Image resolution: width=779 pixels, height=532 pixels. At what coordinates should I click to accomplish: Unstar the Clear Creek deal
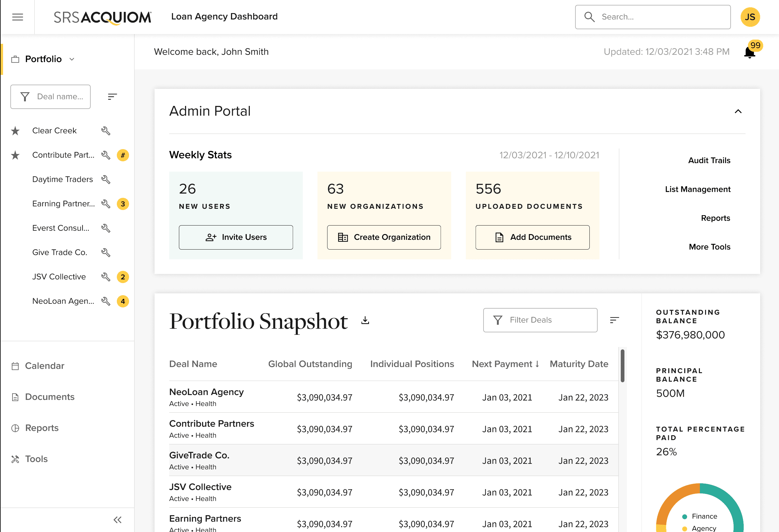pyautogui.click(x=15, y=131)
